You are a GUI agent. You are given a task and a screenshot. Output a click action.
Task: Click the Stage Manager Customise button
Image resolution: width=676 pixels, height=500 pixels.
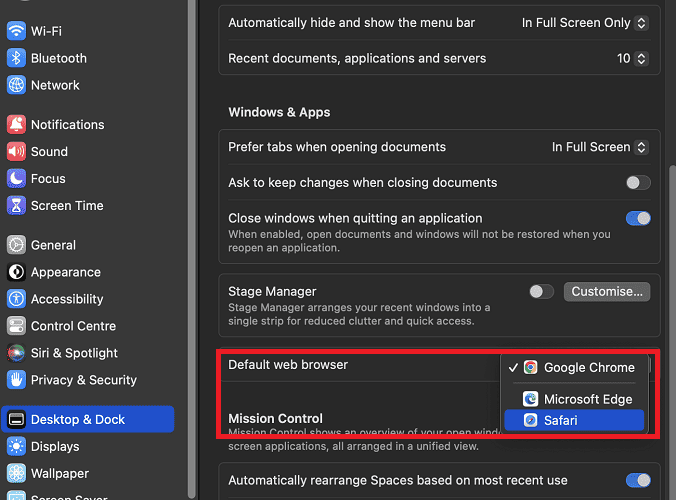tap(607, 292)
